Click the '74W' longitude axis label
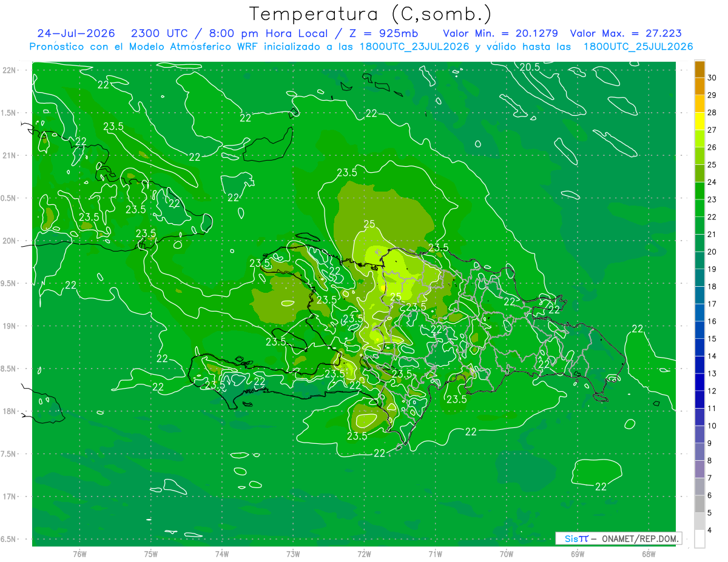Screen dimensions: 728x562 pyautogui.click(x=222, y=554)
